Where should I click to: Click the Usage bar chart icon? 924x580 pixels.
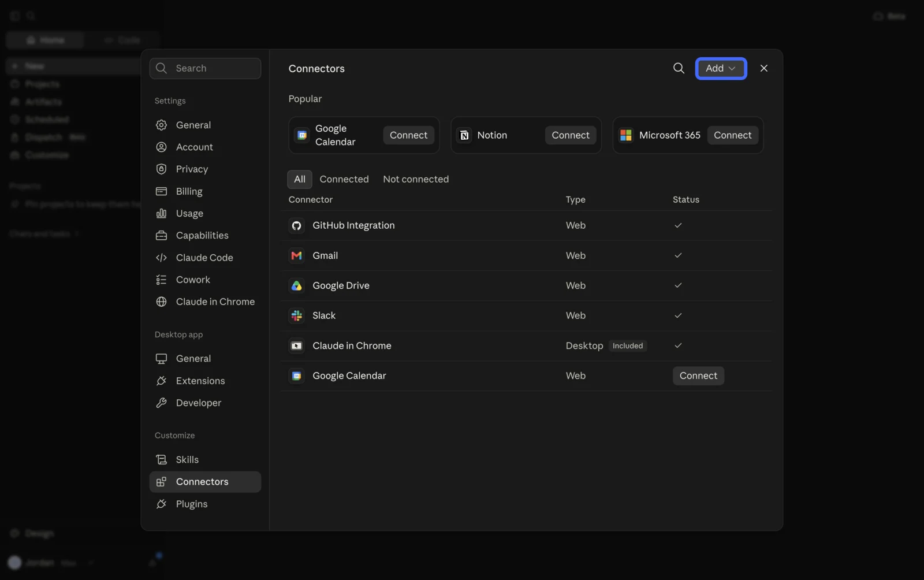pyautogui.click(x=161, y=213)
